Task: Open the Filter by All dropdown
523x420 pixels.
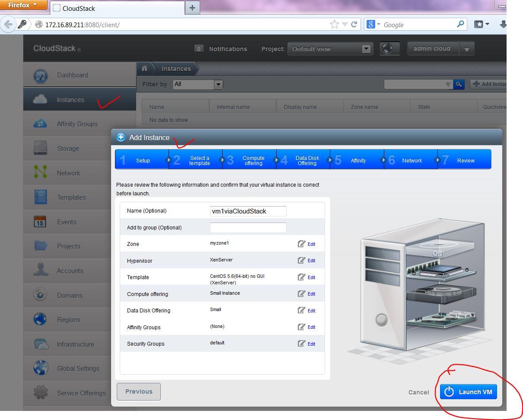Action: point(198,84)
